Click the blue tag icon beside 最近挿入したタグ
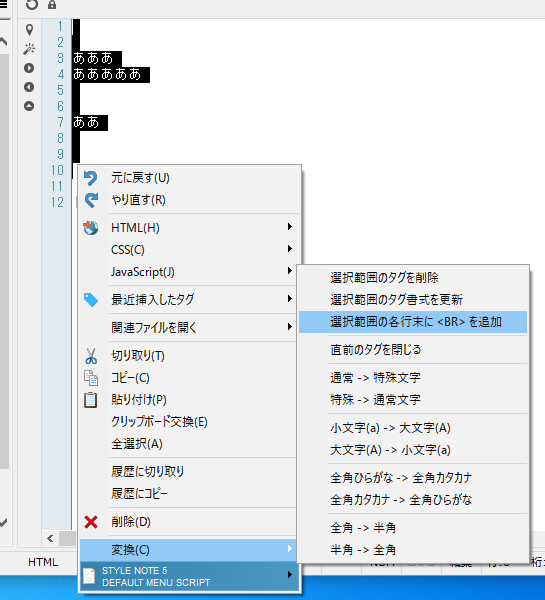The height and width of the screenshot is (600, 545). tap(91, 300)
